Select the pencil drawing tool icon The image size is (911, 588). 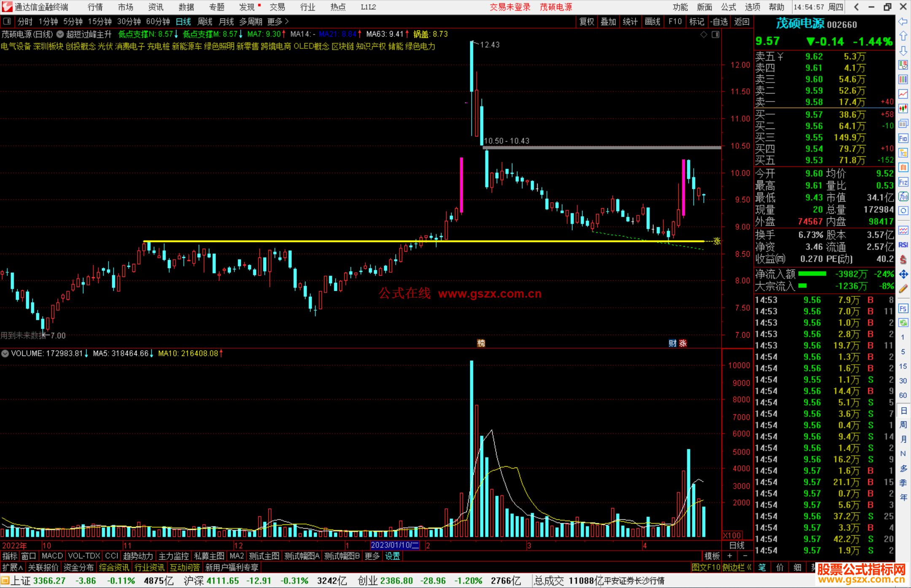[903, 289]
